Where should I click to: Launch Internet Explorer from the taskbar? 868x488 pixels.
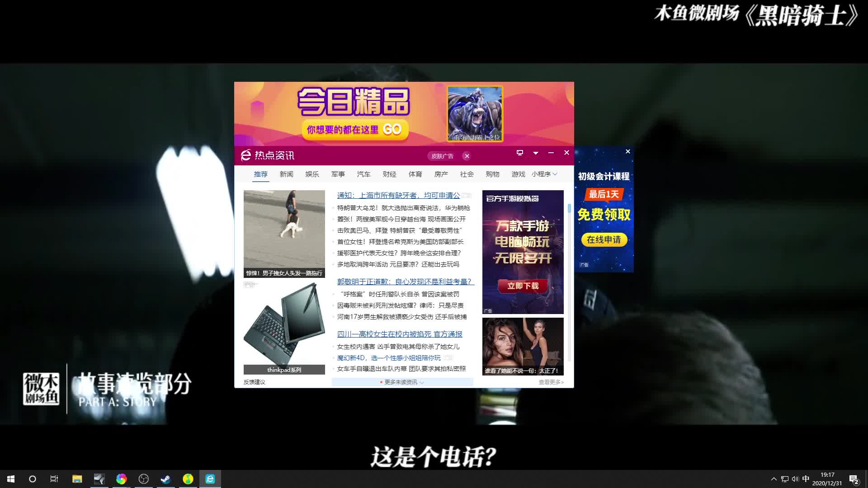click(x=209, y=479)
